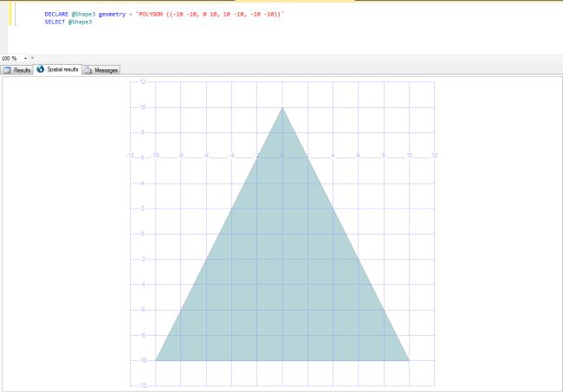Click the geometry keyword in the query
Image resolution: width=563 pixels, height=392 pixels.
tap(112, 15)
